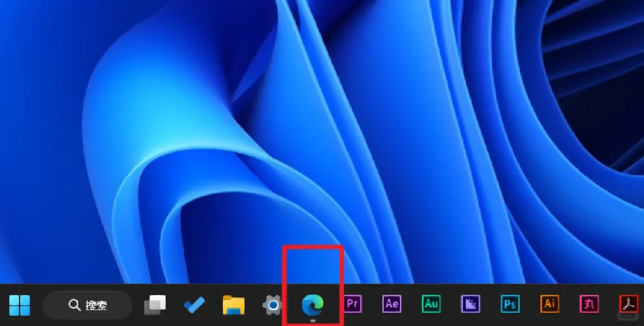Screen dimensions: 644x326
Task: Launch Microsoft To Do checkmark icon
Action: [194, 305]
